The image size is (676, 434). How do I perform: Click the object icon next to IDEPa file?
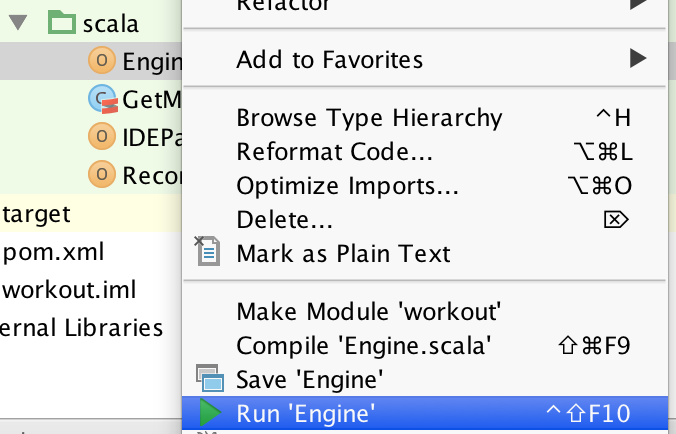click(102, 137)
